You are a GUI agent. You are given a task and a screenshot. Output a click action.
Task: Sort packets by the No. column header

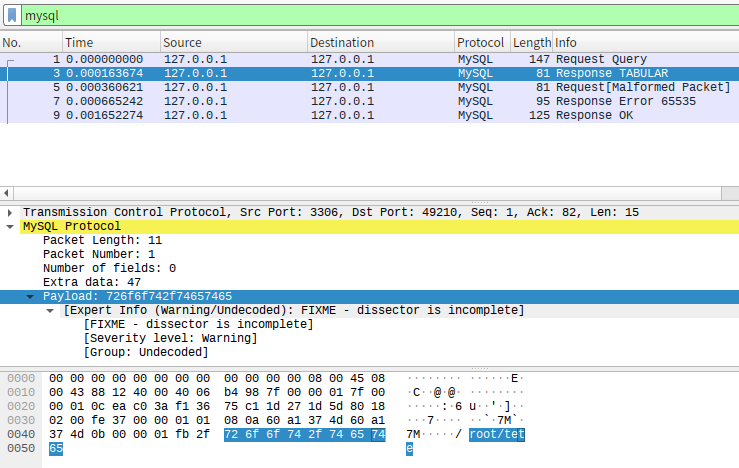30,43
